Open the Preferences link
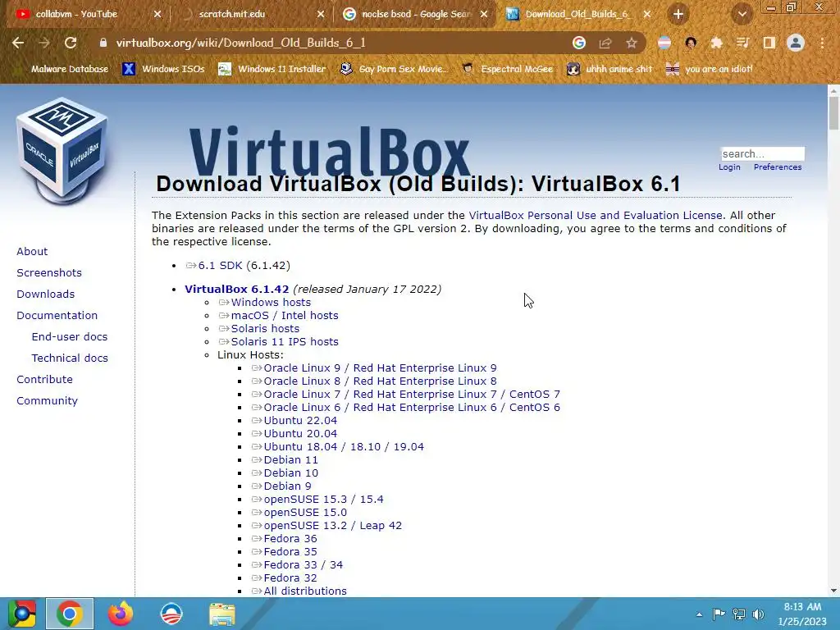The width and height of the screenshot is (840, 630). tap(778, 167)
